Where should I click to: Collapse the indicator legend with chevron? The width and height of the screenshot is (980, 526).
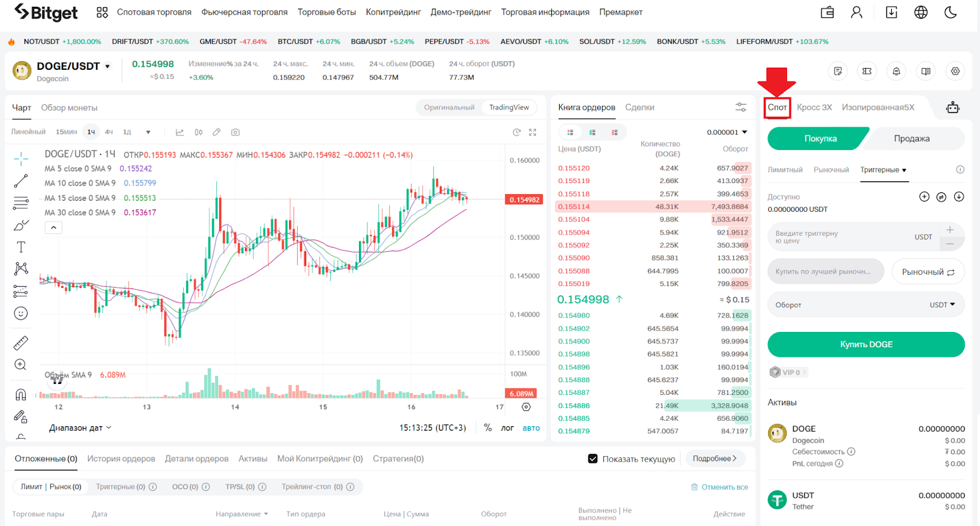53,228
